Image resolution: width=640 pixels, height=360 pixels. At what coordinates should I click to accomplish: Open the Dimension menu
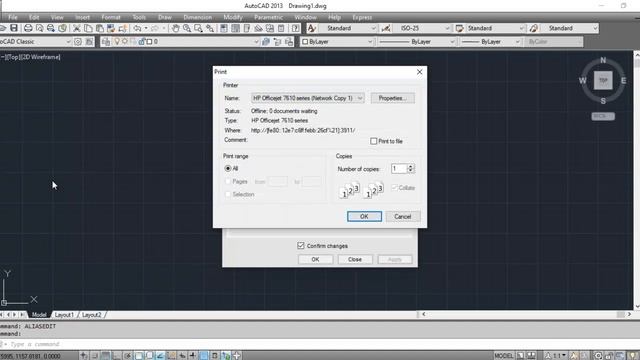(x=198, y=18)
